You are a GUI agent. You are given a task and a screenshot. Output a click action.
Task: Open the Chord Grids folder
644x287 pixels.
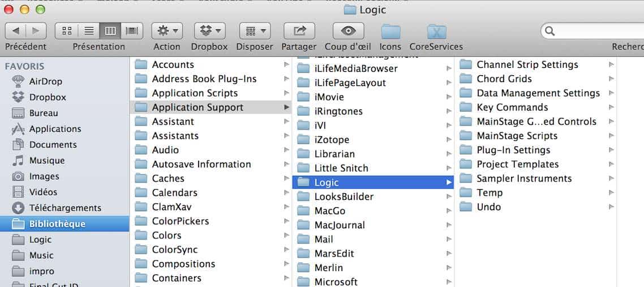tap(535, 79)
